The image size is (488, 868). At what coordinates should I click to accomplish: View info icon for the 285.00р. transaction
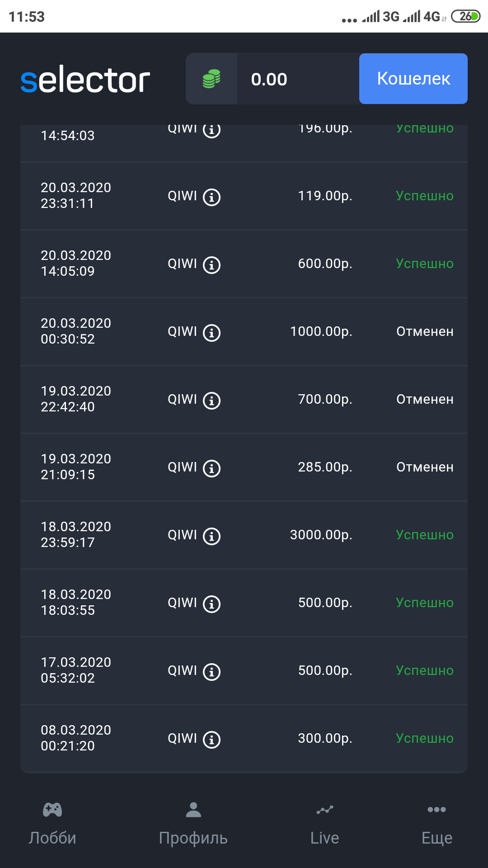tap(211, 468)
